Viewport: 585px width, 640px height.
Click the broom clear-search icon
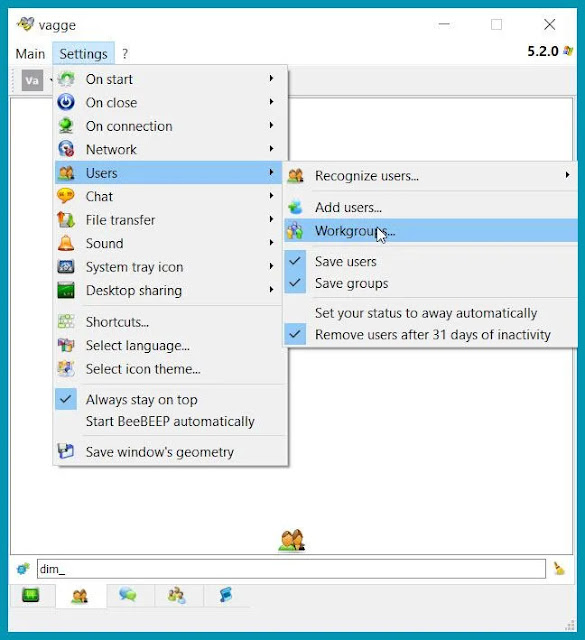pyautogui.click(x=559, y=568)
